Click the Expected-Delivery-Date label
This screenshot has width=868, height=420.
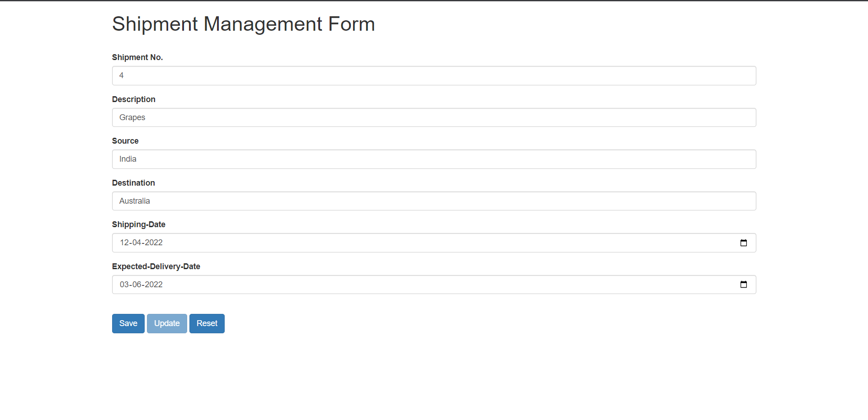click(156, 266)
